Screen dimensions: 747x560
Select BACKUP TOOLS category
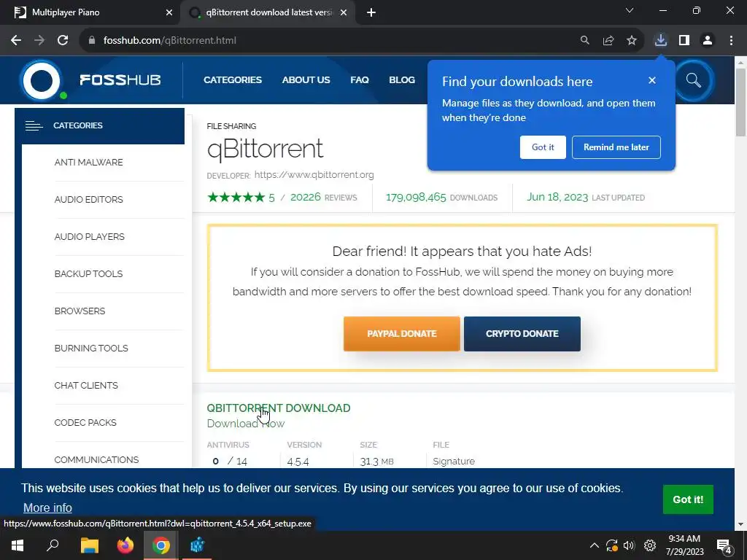click(88, 274)
